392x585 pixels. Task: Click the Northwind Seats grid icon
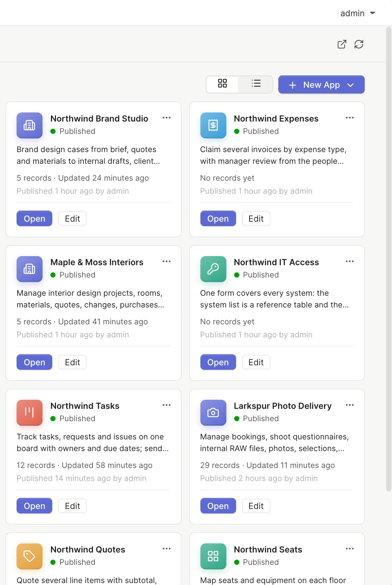coord(213,556)
